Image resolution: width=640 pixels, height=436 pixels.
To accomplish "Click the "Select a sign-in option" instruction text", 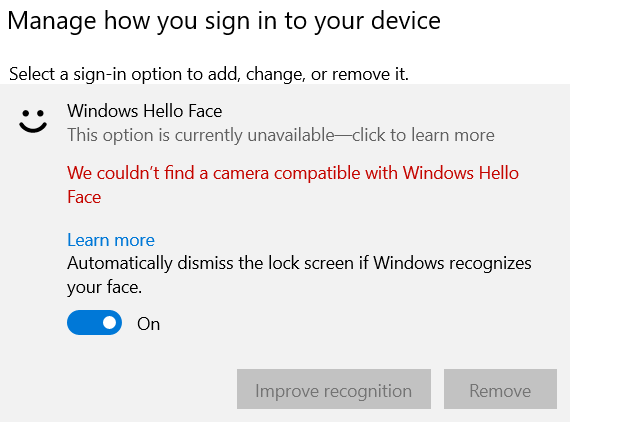I will pyautogui.click(x=208, y=74).
